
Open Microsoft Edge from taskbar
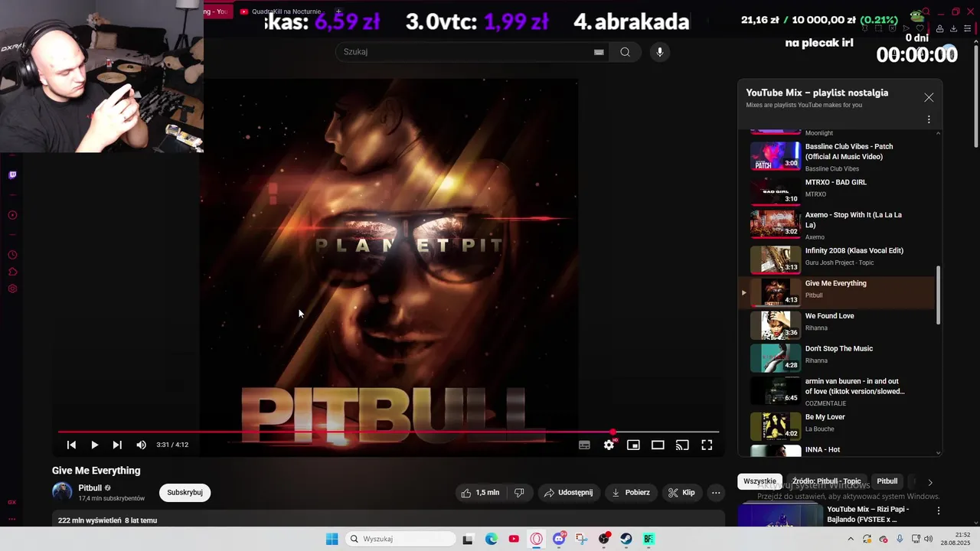click(492, 539)
